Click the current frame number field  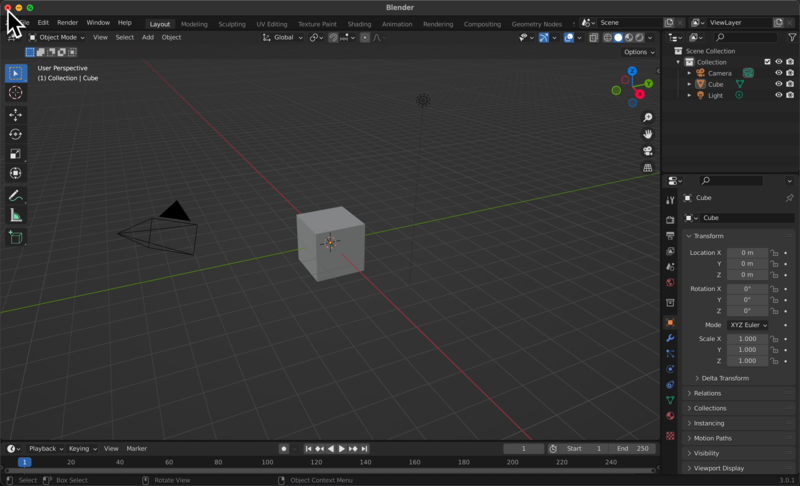coord(523,449)
